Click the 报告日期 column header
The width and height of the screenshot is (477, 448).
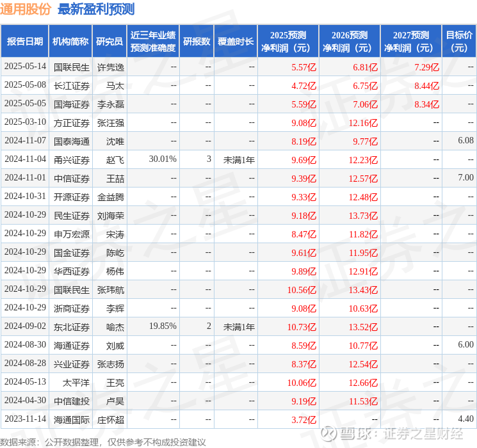tap(24, 42)
